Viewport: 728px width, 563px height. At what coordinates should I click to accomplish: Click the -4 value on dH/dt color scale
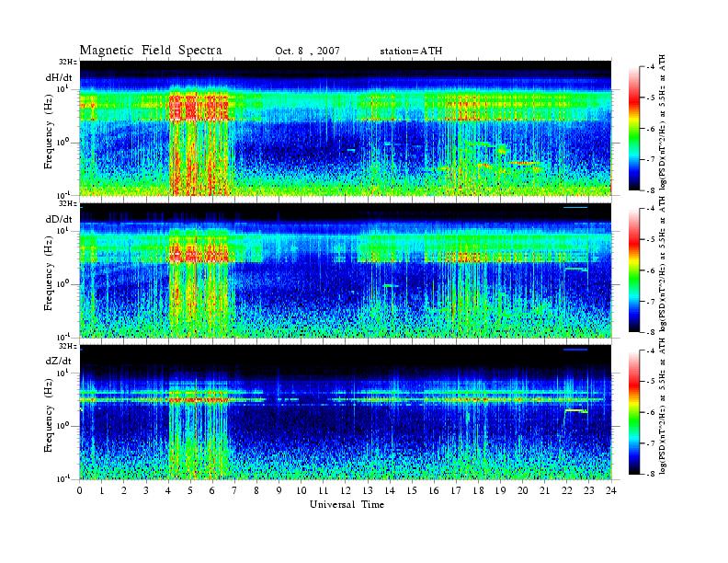pyautogui.click(x=652, y=67)
